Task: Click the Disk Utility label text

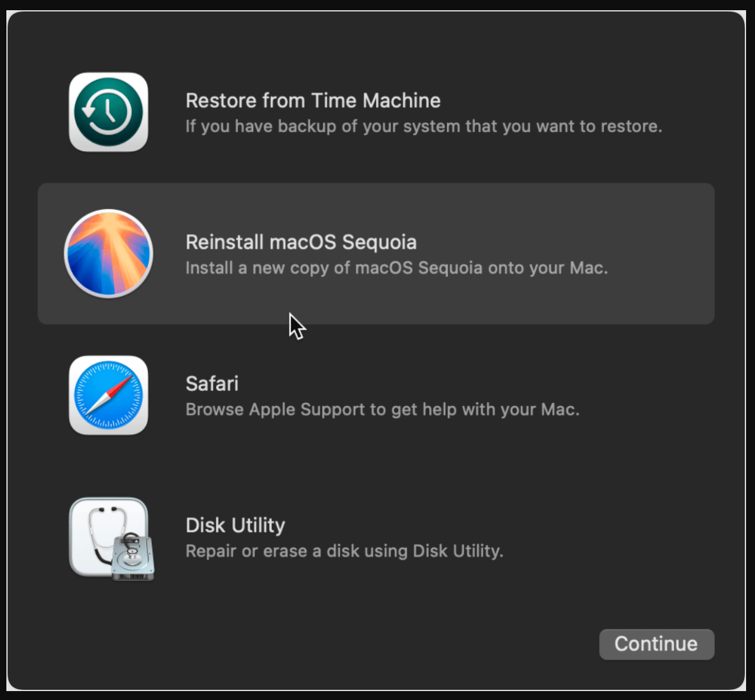Action: (x=235, y=525)
